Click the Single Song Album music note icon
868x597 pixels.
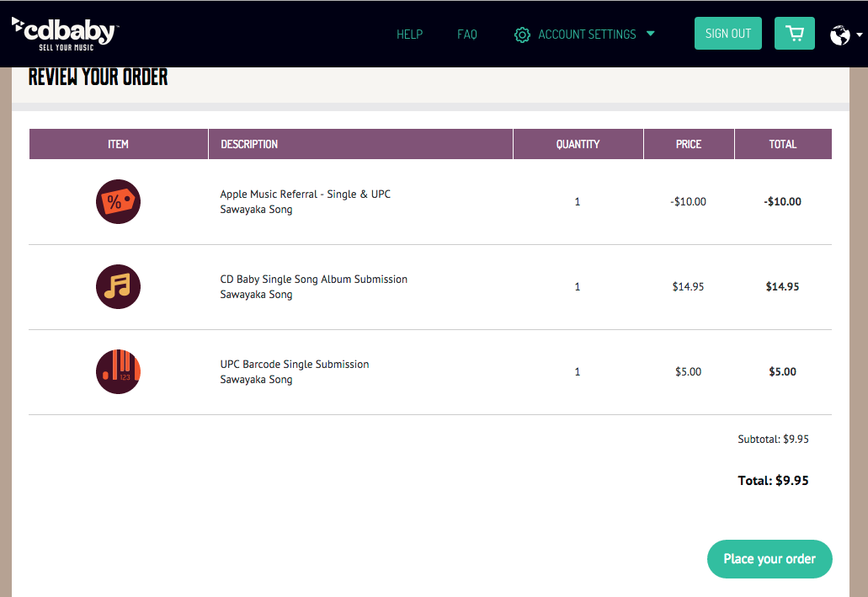118,286
